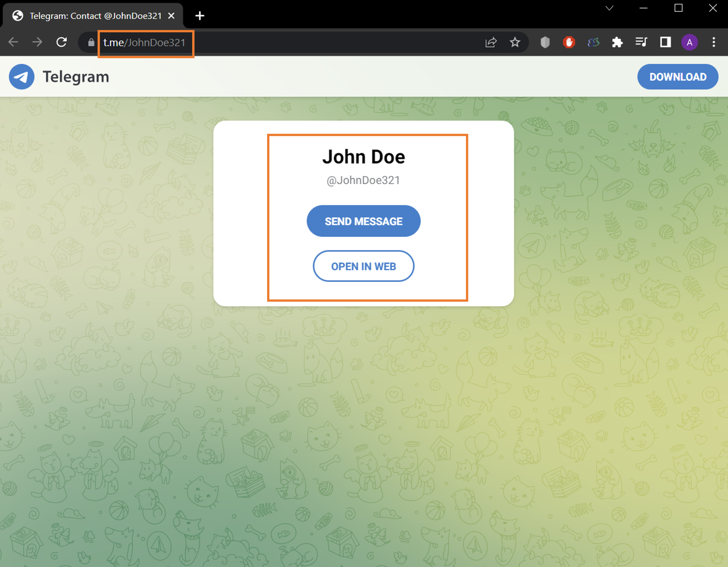
Task: Click the padlock site info icon
Action: (x=91, y=42)
